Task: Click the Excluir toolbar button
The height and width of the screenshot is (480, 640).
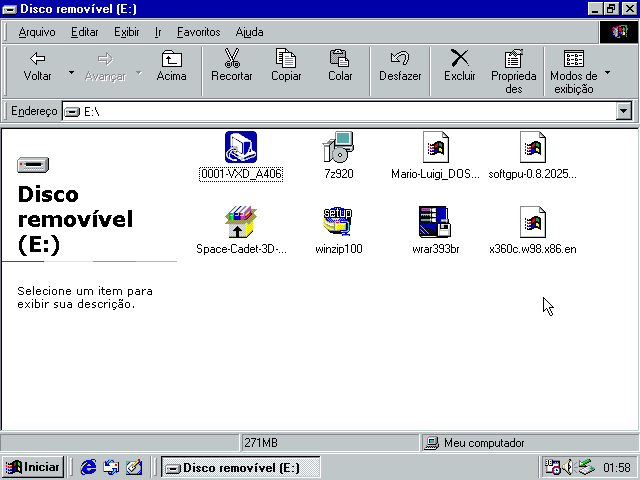Action: point(460,66)
